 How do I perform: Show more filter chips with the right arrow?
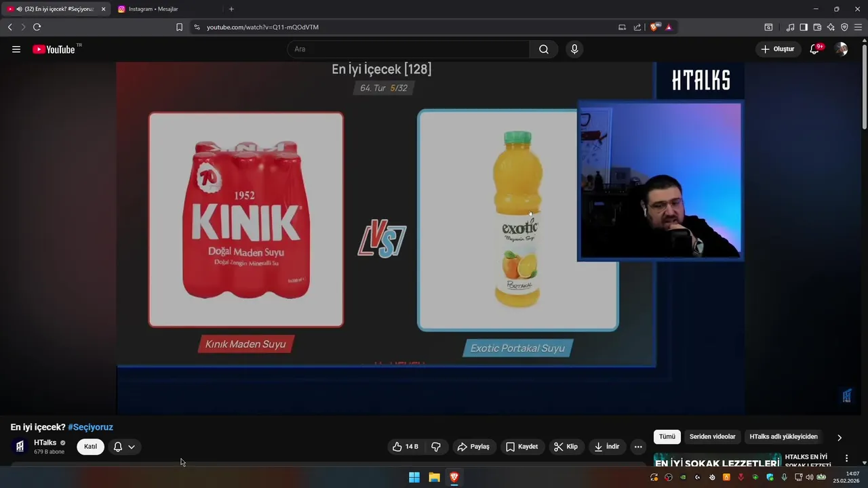(840, 438)
